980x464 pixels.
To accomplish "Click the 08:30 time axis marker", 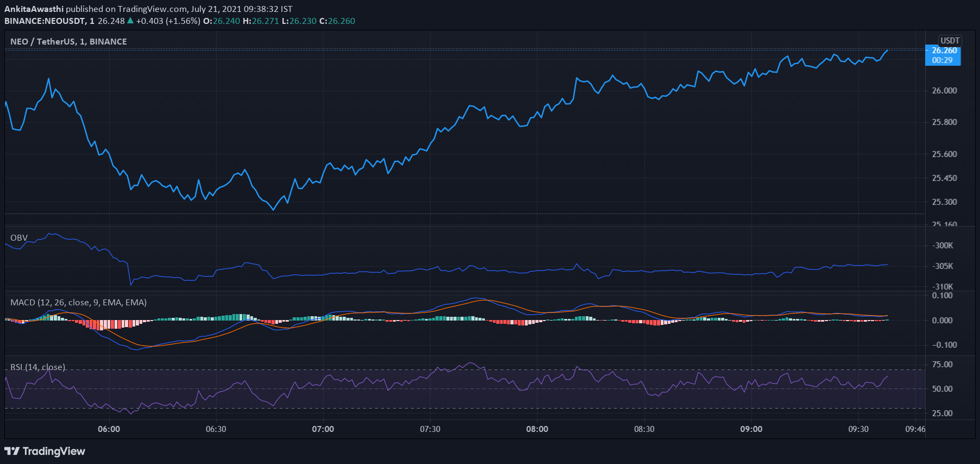I will 644,429.
